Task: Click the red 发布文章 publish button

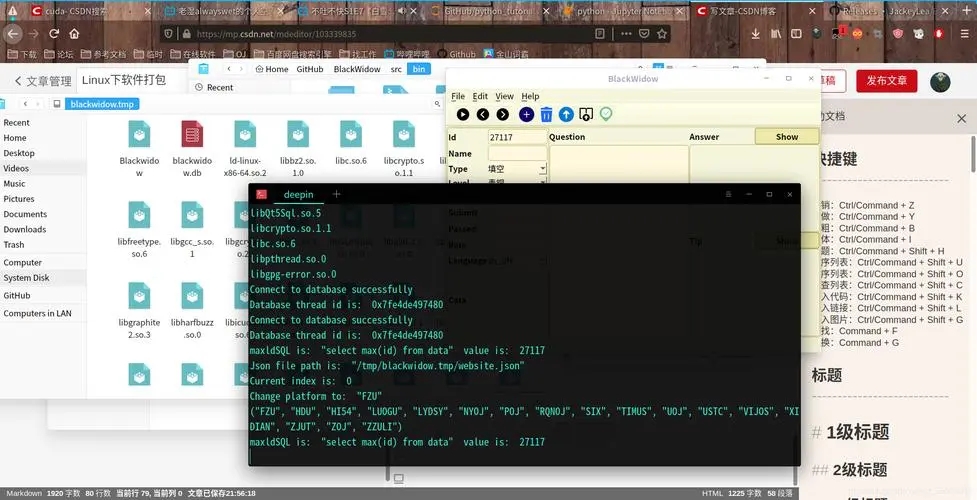Action: pos(886,81)
